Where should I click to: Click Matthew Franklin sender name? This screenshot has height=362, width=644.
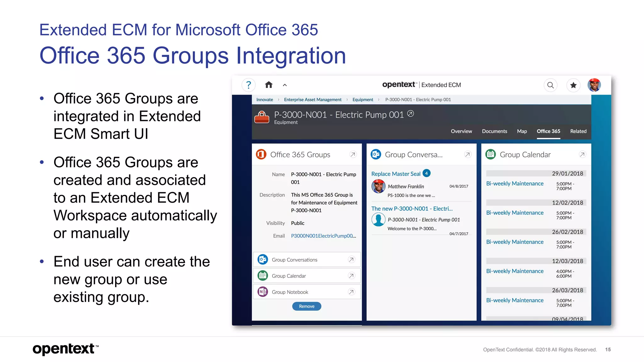pos(406,187)
